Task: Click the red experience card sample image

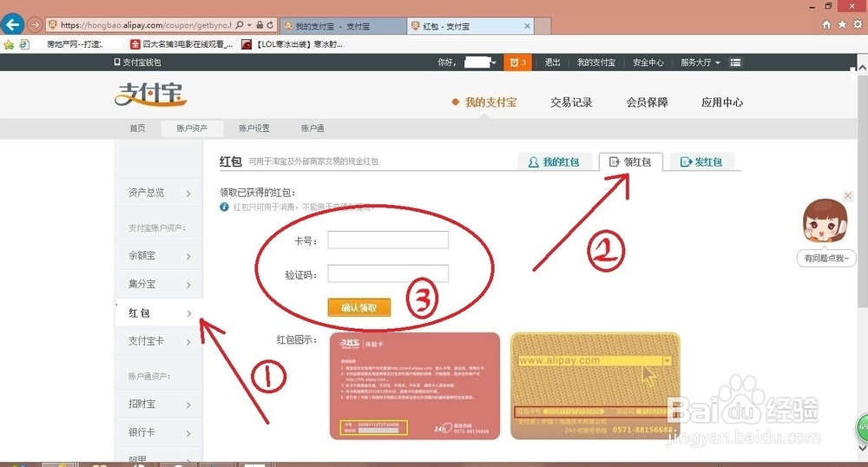Action: [415, 385]
